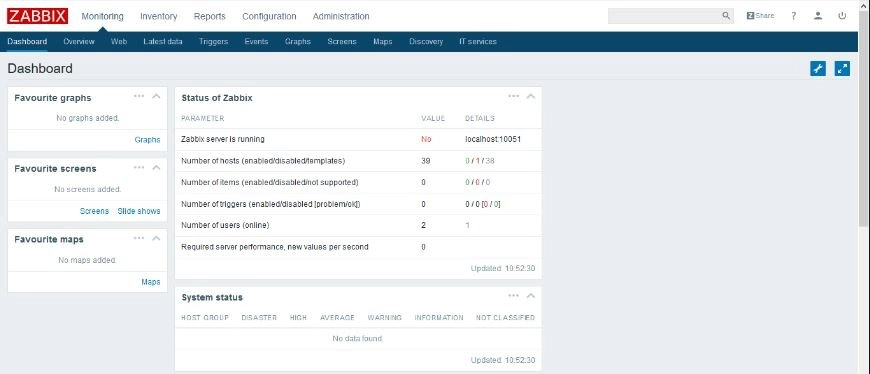This screenshot has height=374, width=870.
Task: Click the hosts value '39'
Action: 426,161
